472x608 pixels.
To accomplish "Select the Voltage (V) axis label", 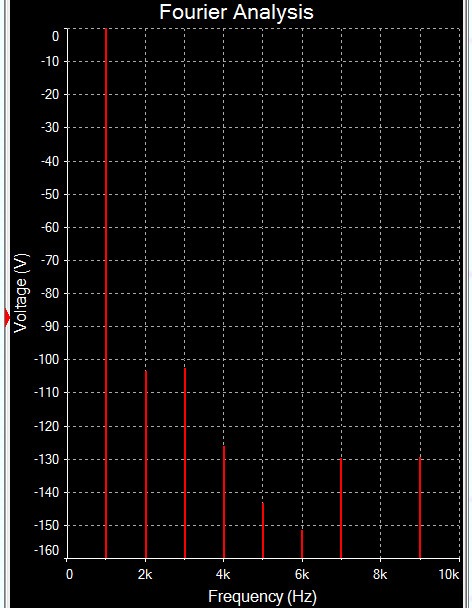I will click(x=21, y=293).
